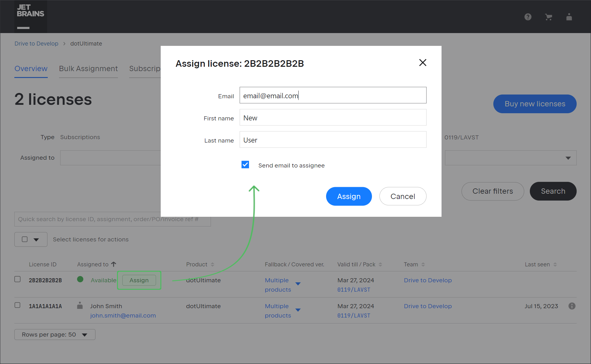Click the info icon next to Jul 15, 2023
The image size is (591, 364).
click(572, 306)
